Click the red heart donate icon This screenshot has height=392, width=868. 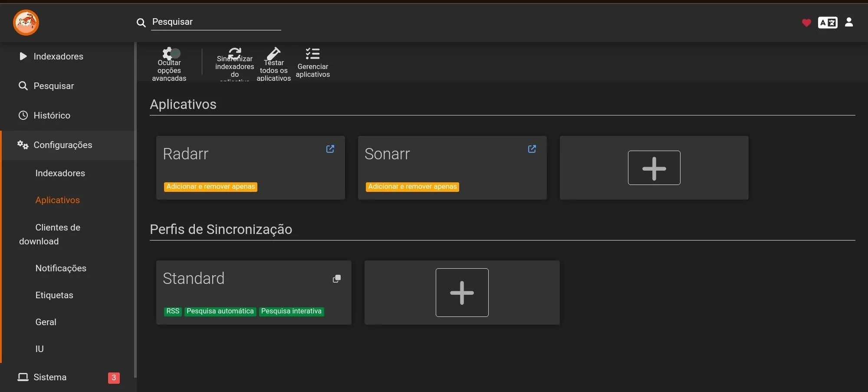click(x=806, y=23)
